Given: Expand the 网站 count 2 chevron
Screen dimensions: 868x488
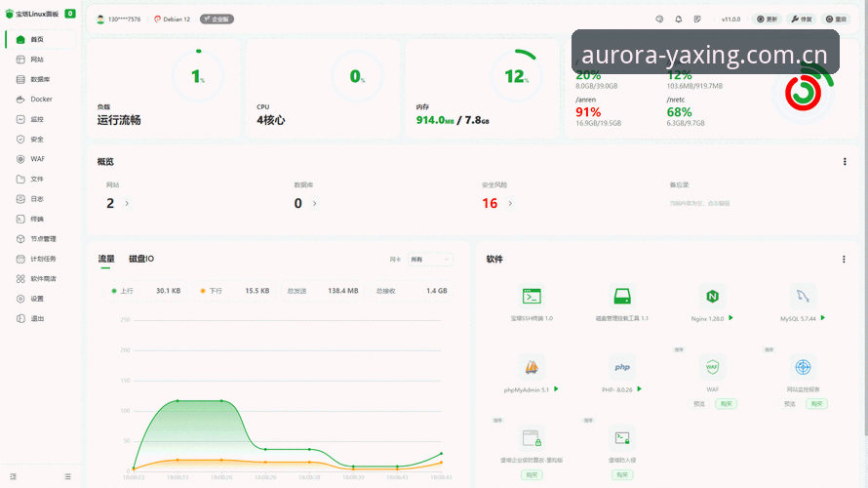Looking at the screenshot, I should (127, 203).
